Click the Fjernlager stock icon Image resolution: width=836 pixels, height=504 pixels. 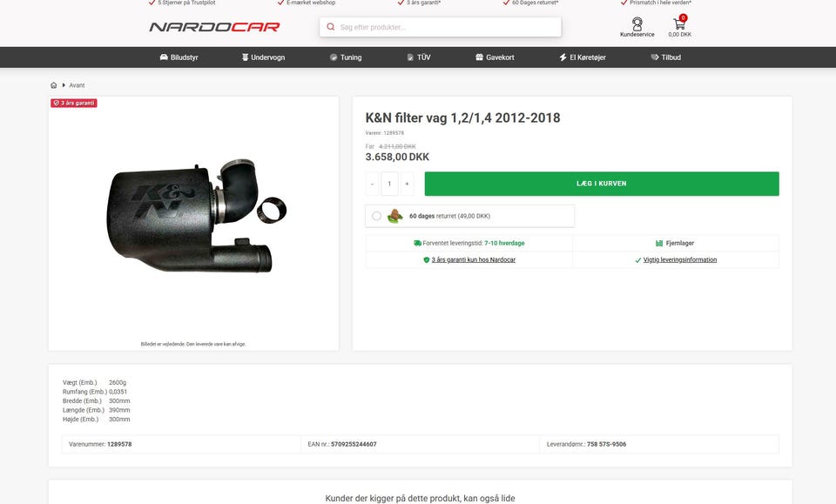659,243
